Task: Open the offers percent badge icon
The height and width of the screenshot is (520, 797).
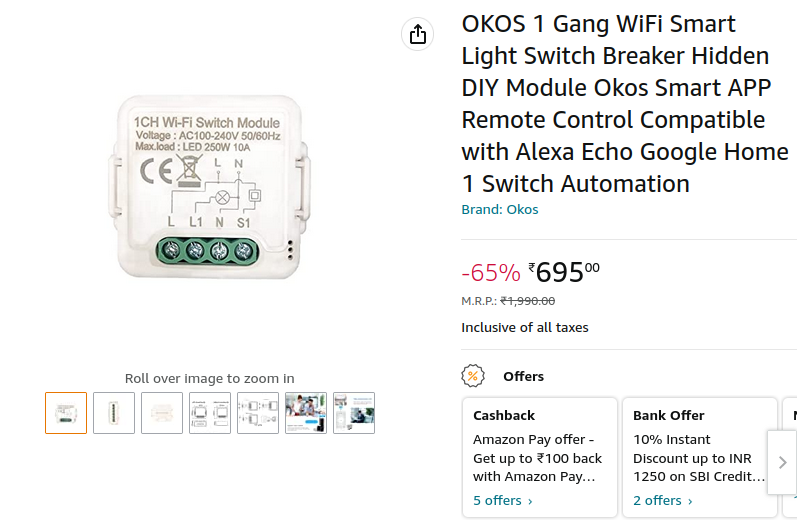Action: 473,376
